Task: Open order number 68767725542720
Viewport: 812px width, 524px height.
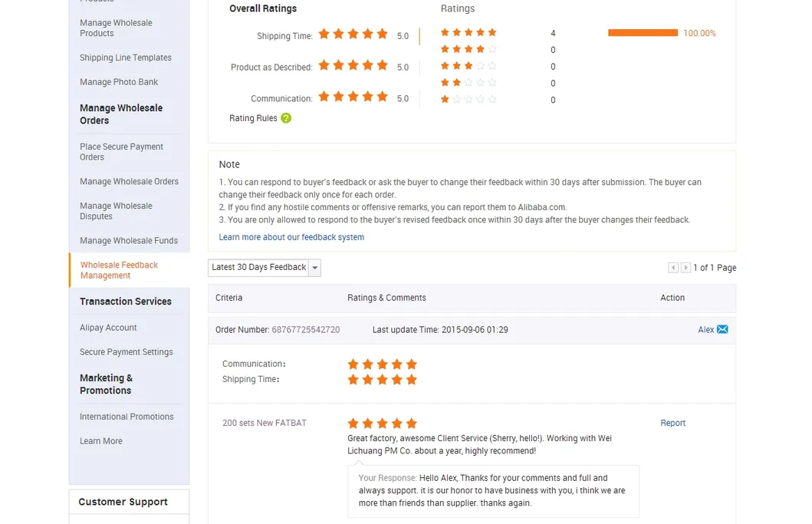Action: coord(305,330)
